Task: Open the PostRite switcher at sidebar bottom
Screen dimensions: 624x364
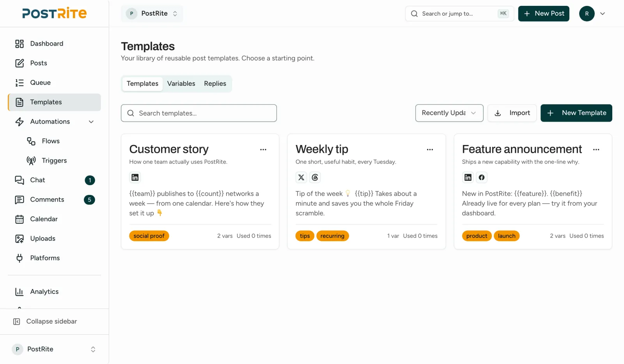Action: pyautogui.click(x=54, y=349)
